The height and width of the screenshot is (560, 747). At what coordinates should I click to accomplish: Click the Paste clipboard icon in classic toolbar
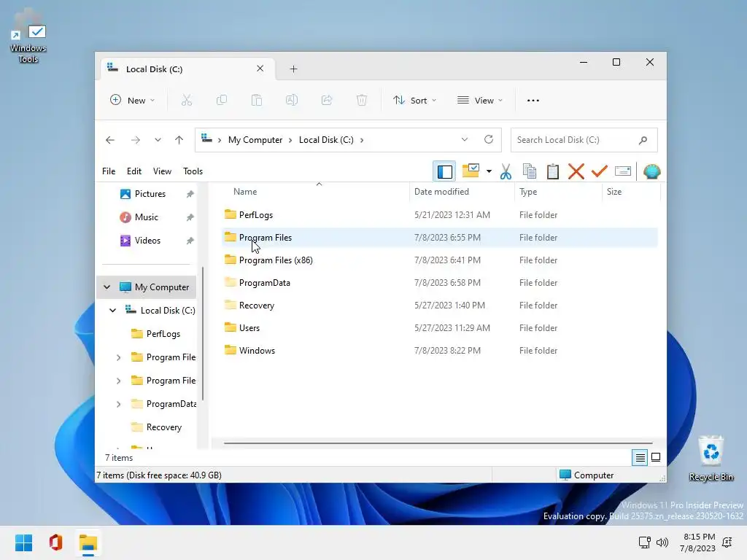point(553,171)
